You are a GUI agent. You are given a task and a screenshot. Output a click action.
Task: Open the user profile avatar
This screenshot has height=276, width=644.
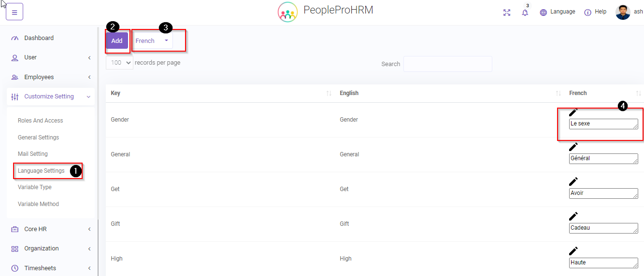(x=623, y=12)
